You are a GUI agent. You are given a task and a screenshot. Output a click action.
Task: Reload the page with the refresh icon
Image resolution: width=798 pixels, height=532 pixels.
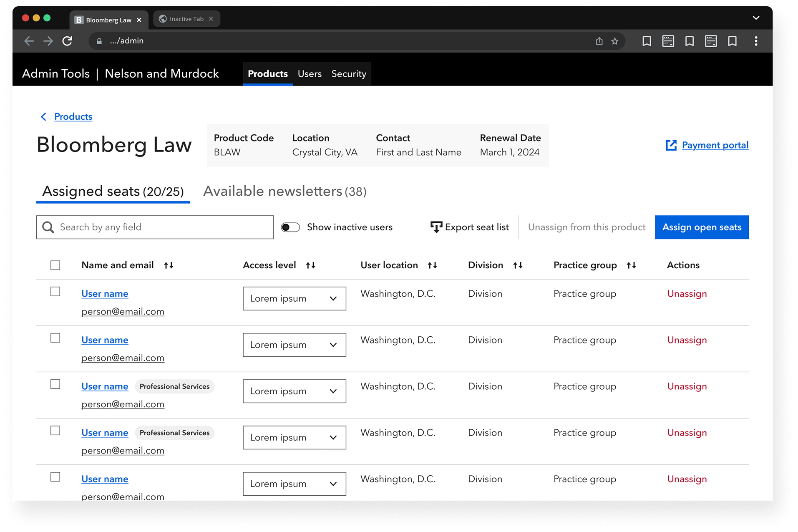click(68, 41)
